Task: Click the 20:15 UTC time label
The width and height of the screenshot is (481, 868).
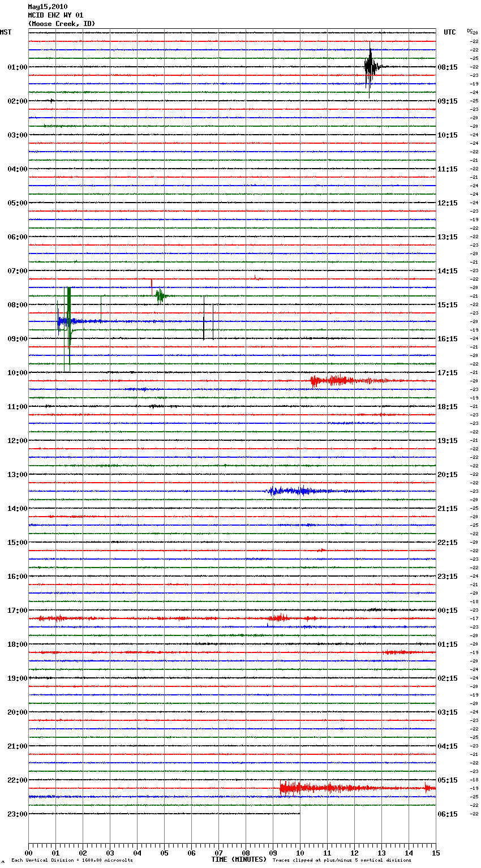Action: click(x=448, y=475)
